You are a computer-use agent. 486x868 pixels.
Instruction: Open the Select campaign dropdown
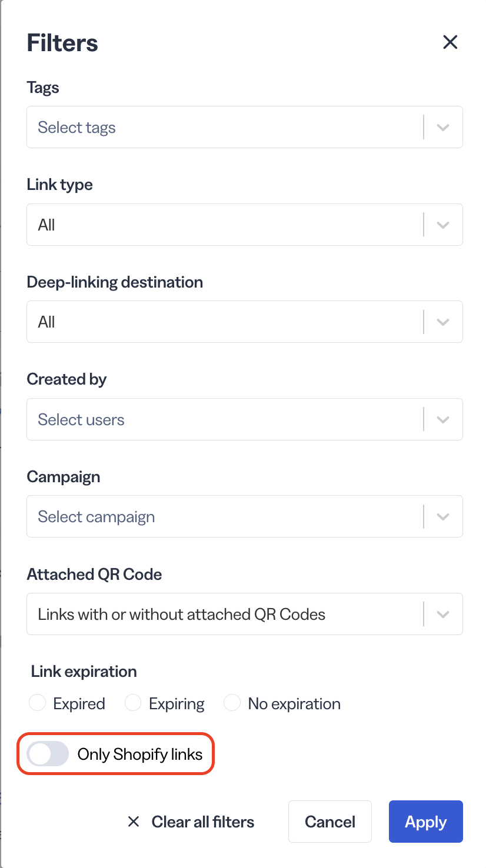tap(245, 516)
